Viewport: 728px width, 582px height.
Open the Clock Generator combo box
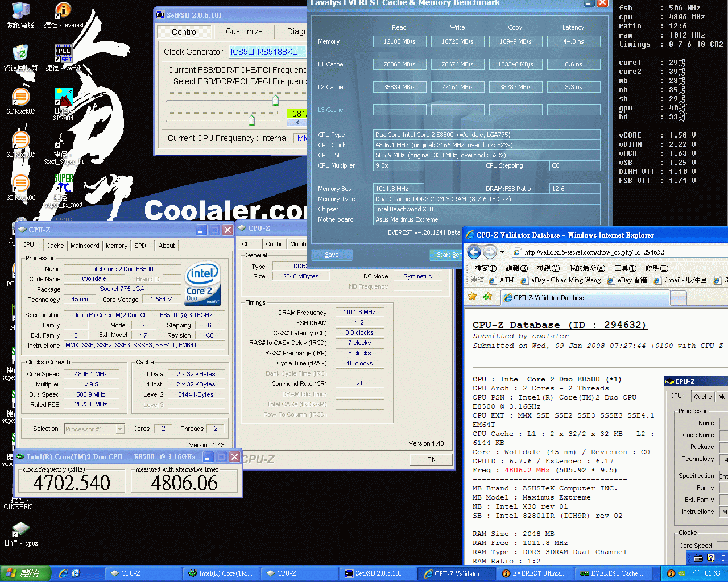[x=267, y=52]
